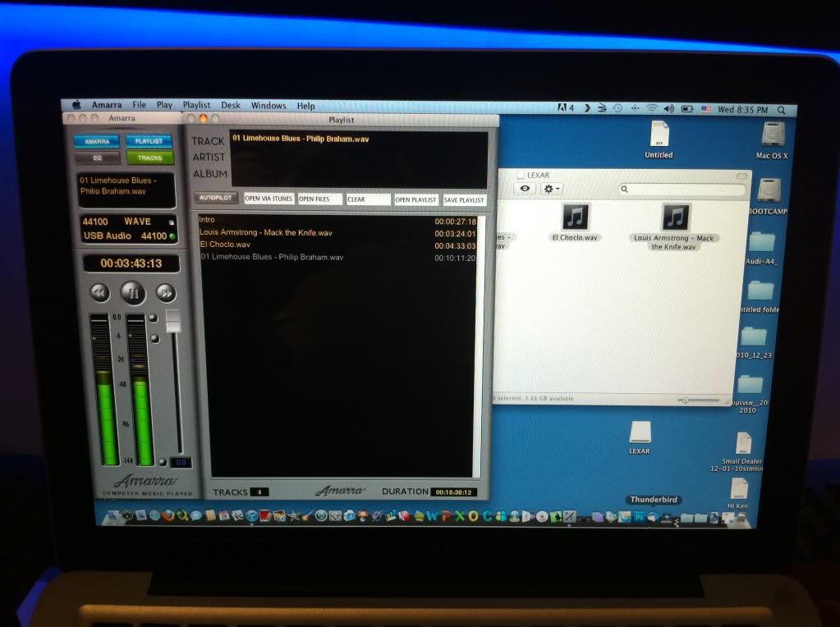Toggle the PLAYLIST button in Amarra panel
The width and height of the screenshot is (840, 627).
pyautogui.click(x=149, y=141)
